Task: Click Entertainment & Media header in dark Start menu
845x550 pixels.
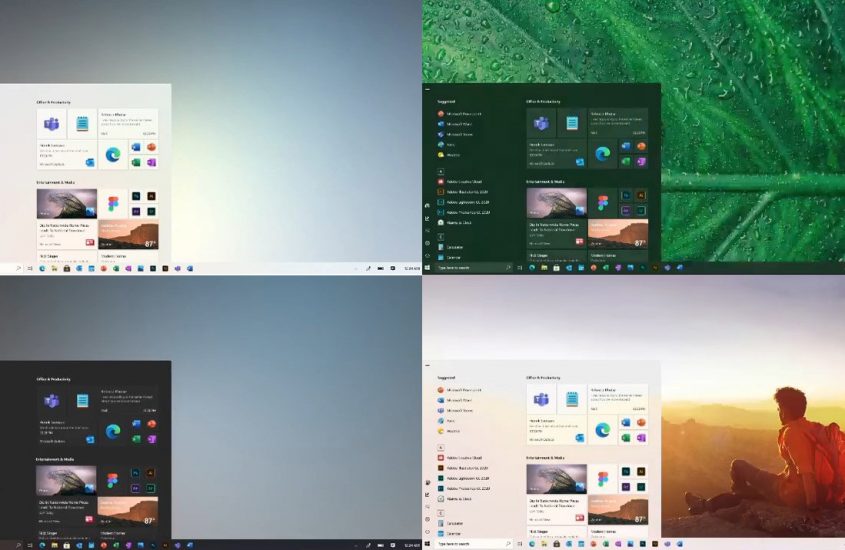Action: (55, 460)
